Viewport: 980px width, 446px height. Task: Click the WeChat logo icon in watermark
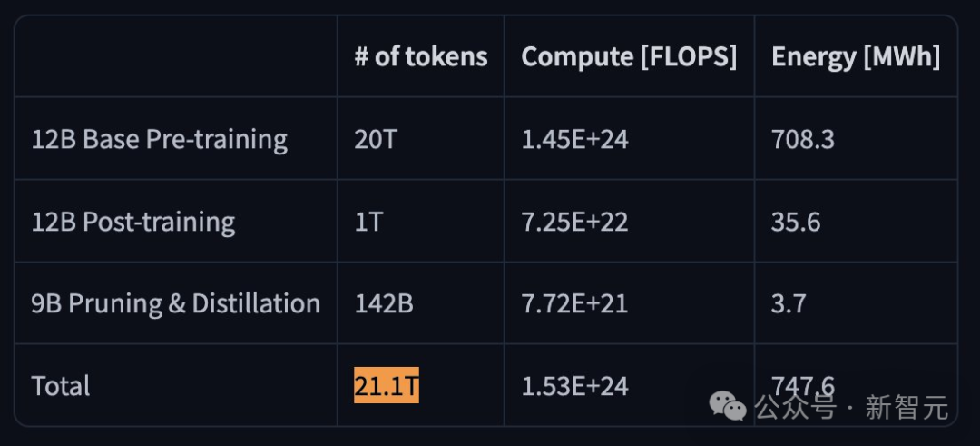[728, 406]
